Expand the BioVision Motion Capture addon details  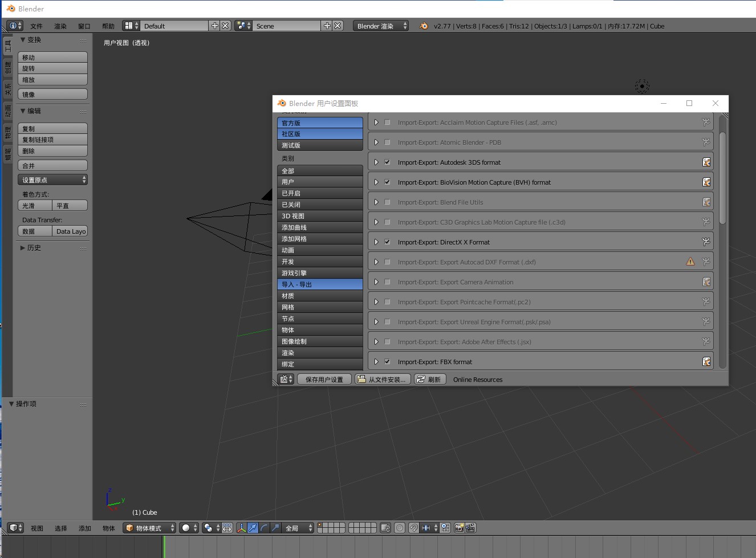point(376,182)
